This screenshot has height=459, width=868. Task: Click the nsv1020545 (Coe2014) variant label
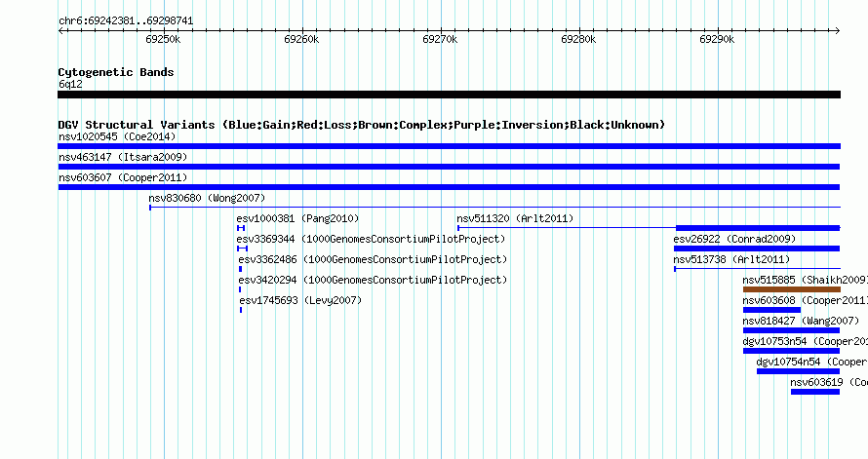(x=117, y=136)
